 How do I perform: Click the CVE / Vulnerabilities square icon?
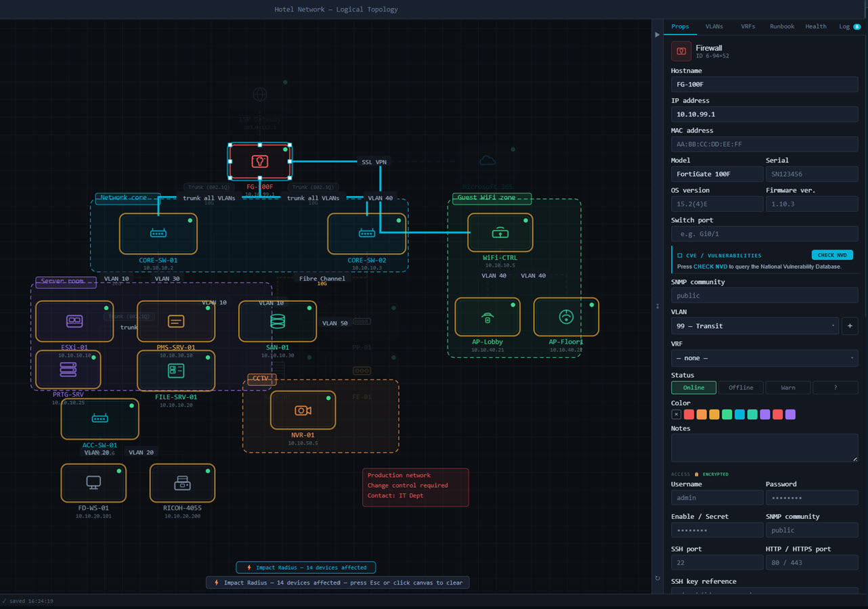[x=680, y=256]
